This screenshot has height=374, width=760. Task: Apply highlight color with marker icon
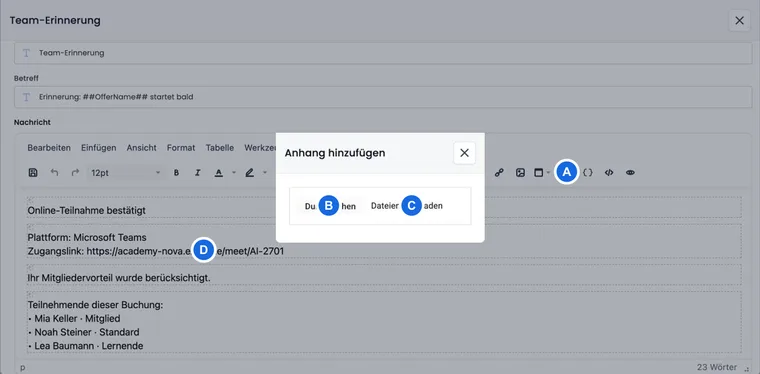point(250,172)
